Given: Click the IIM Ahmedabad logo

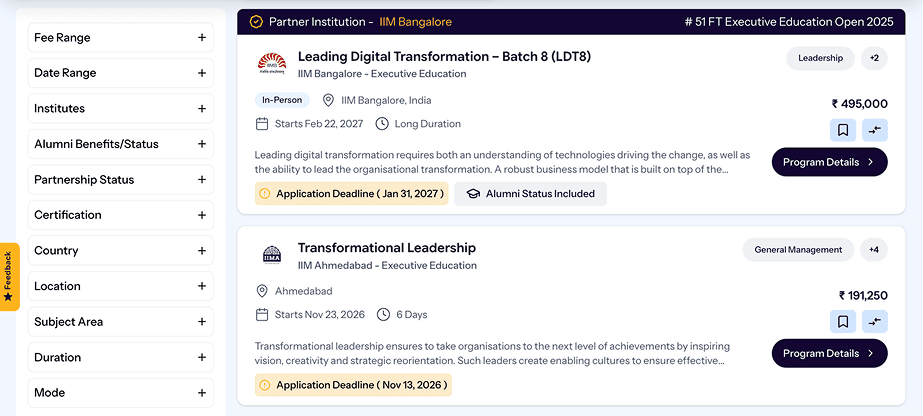Looking at the screenshot, I should pyautogui.click(x=272, y=255).
